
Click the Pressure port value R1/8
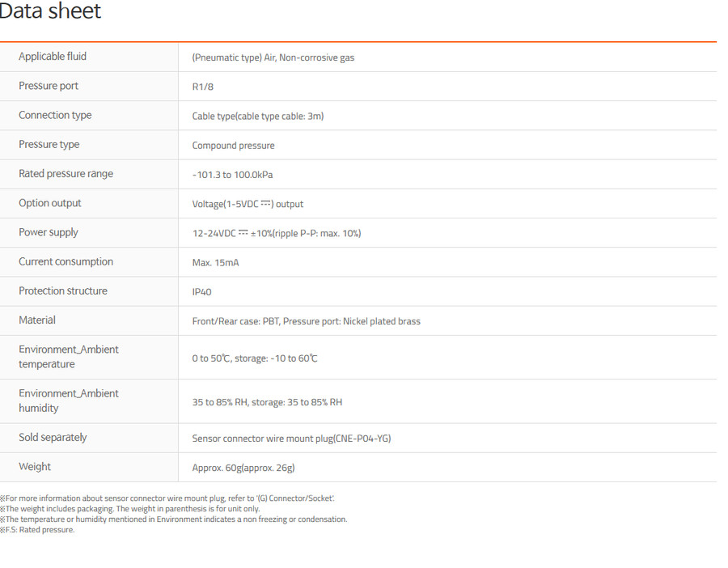[203, 87]
